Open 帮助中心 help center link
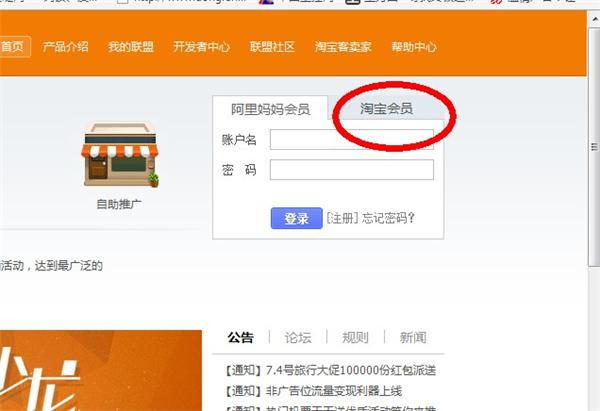 click(x=414, y=47)
